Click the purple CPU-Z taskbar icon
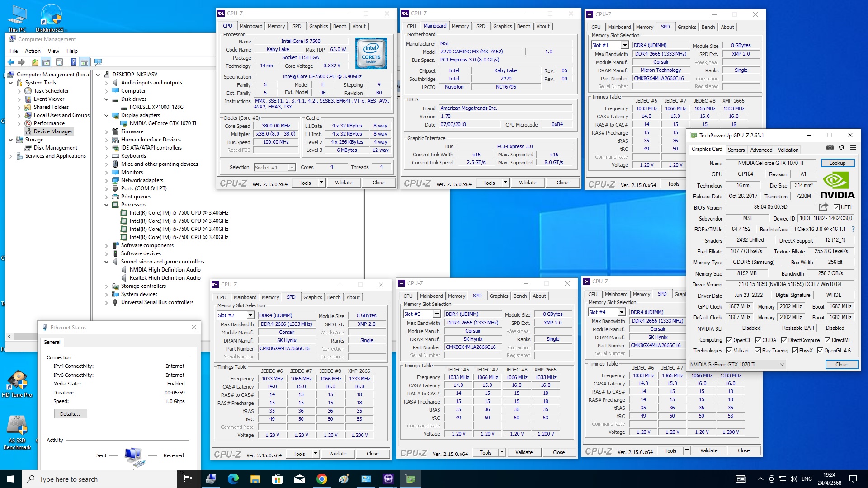868x488 pixels. (388, 479)
